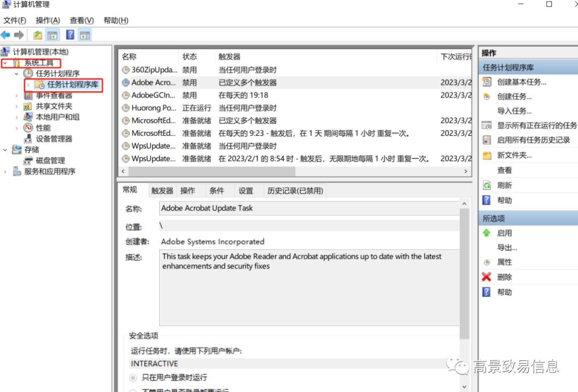The image size is (578, 392).
Task: Open the 查看(V) menu
Action: 81,20
